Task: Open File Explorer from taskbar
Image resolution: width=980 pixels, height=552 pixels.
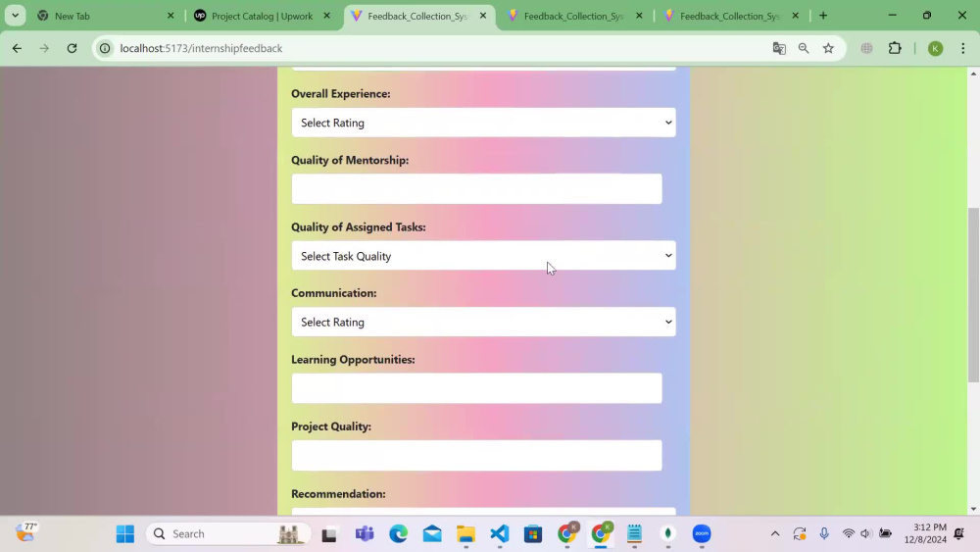Action: (x=465, y=534)
